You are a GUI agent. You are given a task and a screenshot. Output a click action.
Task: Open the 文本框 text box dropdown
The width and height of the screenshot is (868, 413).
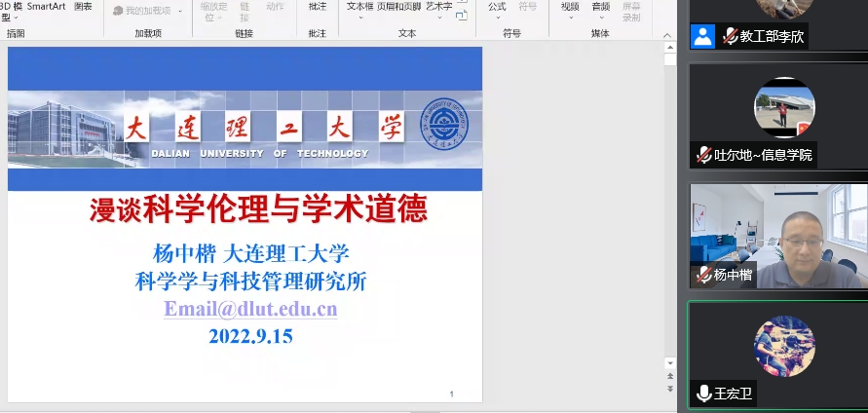tap(359, 11)
